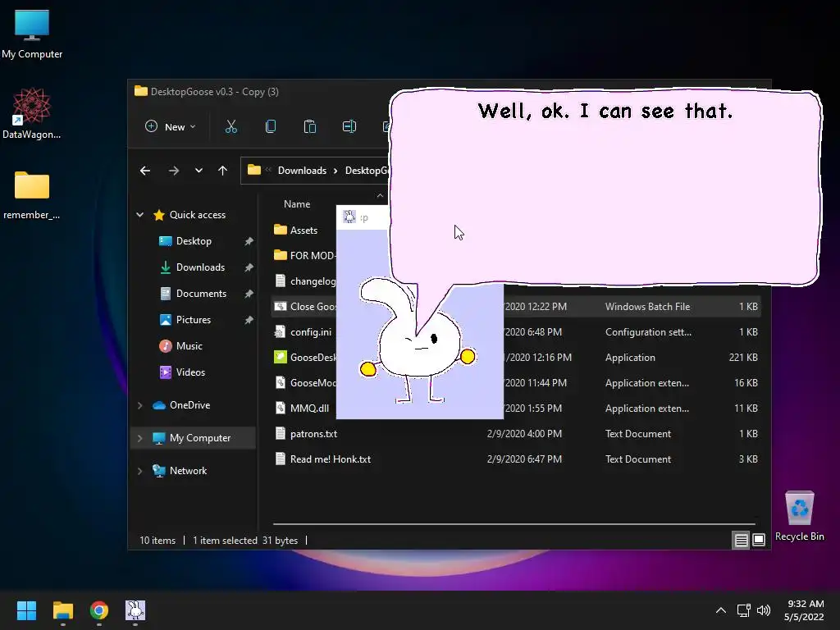Click the goose speech bubble note
The width and height of the screenshot is (840, 630).
(605, 188)
